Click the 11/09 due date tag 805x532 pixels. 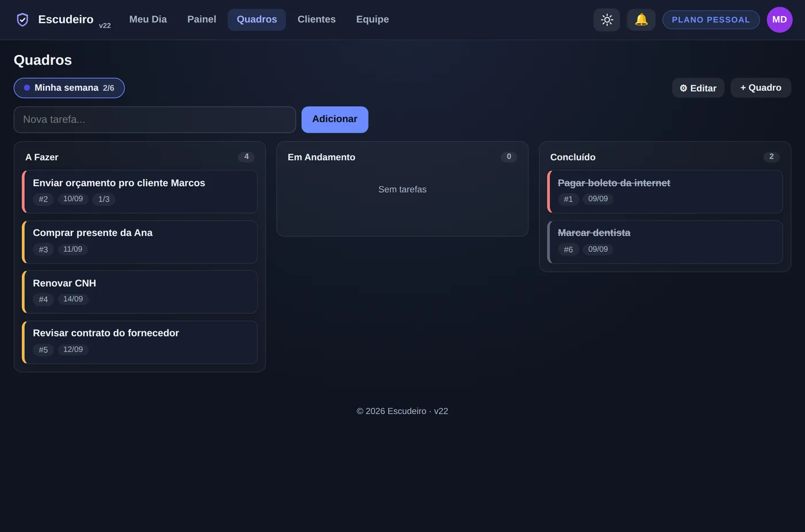72,249
